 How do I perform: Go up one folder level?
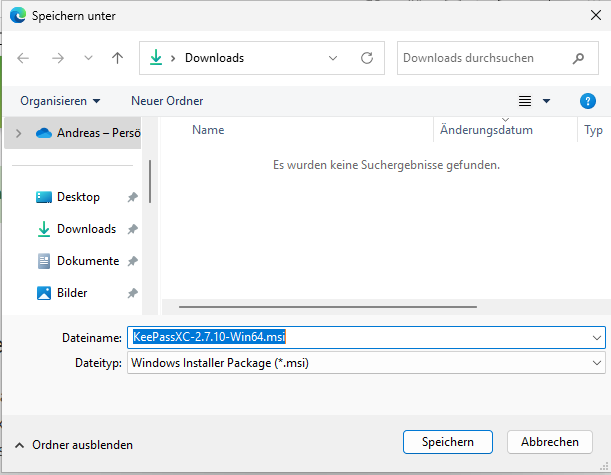(x=117, y=58)
